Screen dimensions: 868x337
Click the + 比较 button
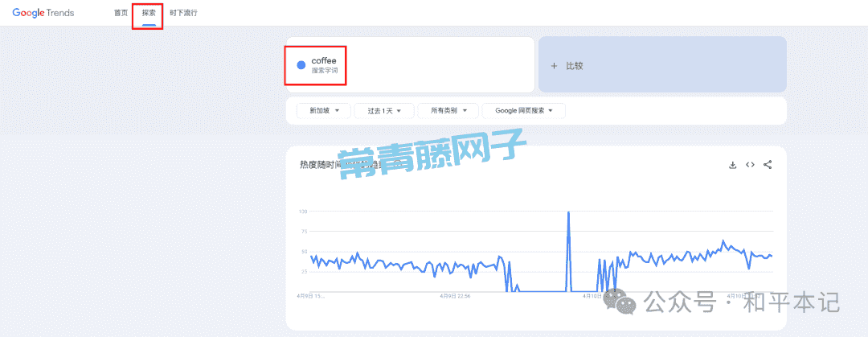662,65
